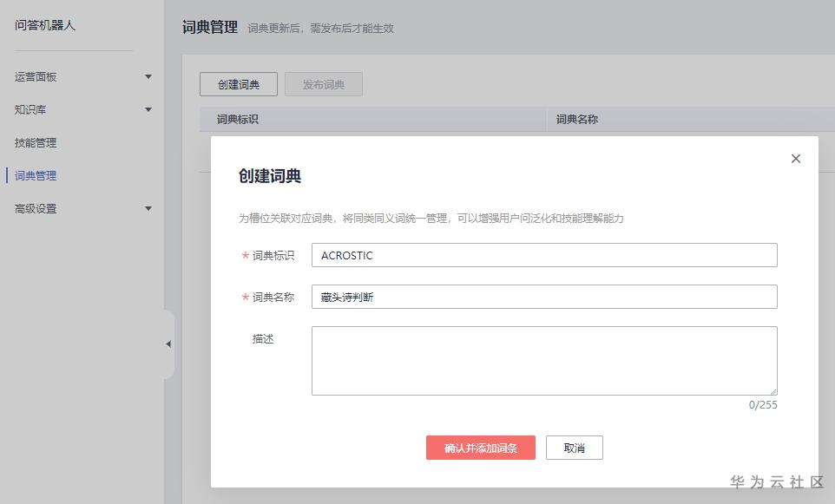Expand the 高级设置 dropdown arrow
The image size is (835, 504).
pyautogui.click(x=148, y=209)
